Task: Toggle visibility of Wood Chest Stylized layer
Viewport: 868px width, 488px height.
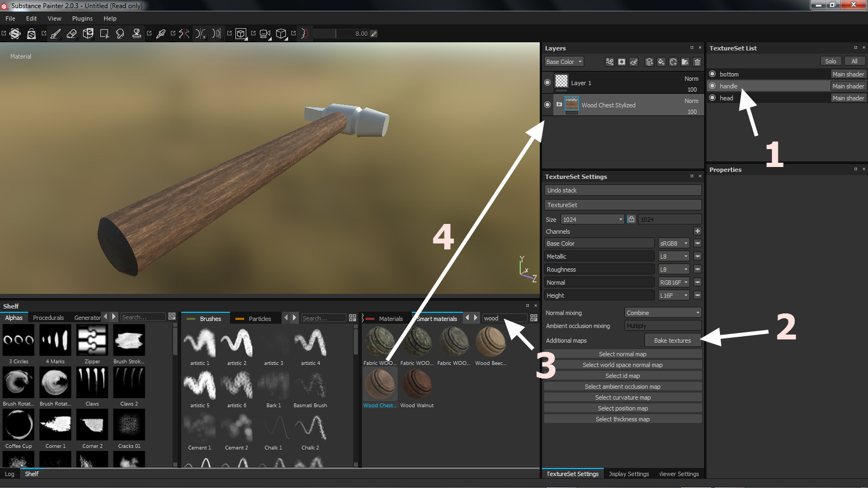Action: pyautogui.click(x=547, y=104)
